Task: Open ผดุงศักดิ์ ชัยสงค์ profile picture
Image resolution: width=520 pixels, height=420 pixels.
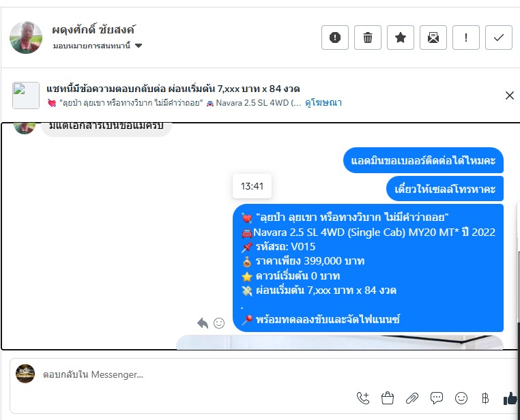Action: coord(26,37)
